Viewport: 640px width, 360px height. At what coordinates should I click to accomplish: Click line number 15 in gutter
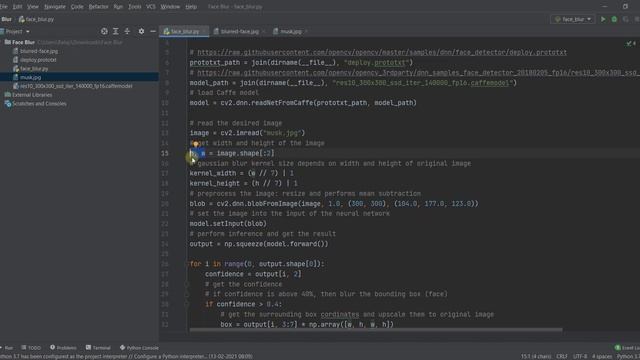164,153
